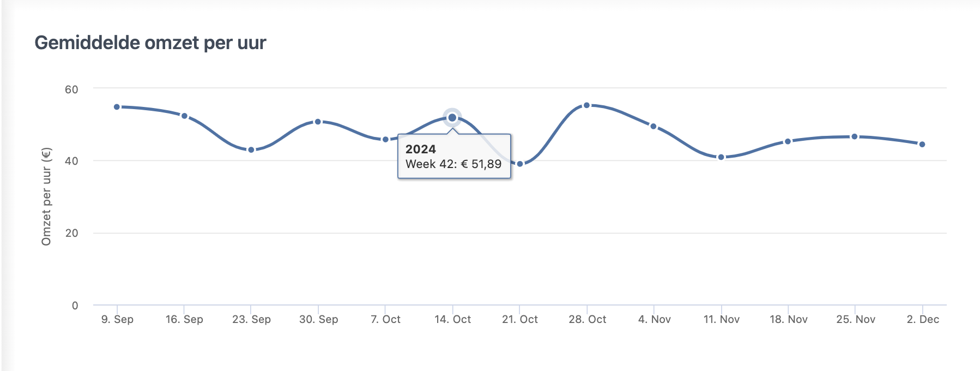Screen dimensions: 980x371
Task: Click the Week 42 tooltip box
Action: [x=454, y=157]
